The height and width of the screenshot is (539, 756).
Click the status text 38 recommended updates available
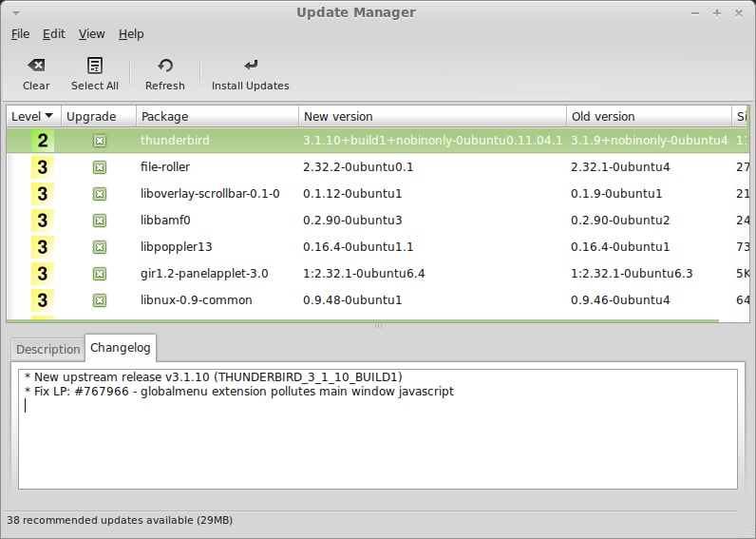pos(120,520)
